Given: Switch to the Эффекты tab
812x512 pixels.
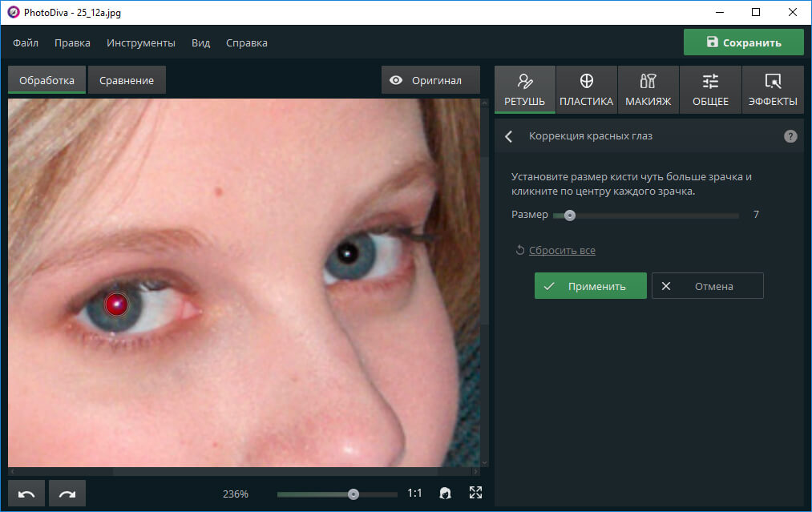Looking at the screenshot, I should [x=772, y=90].
